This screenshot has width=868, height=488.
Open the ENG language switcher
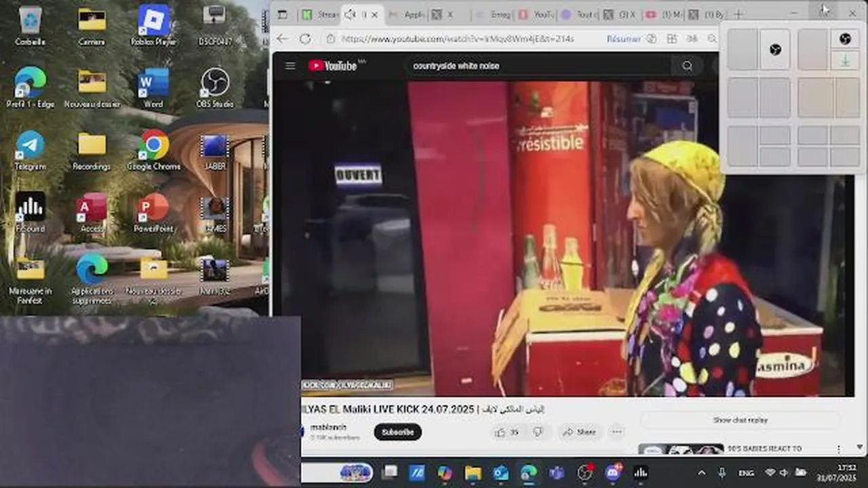pyautogui.click(x=745, y=472)
